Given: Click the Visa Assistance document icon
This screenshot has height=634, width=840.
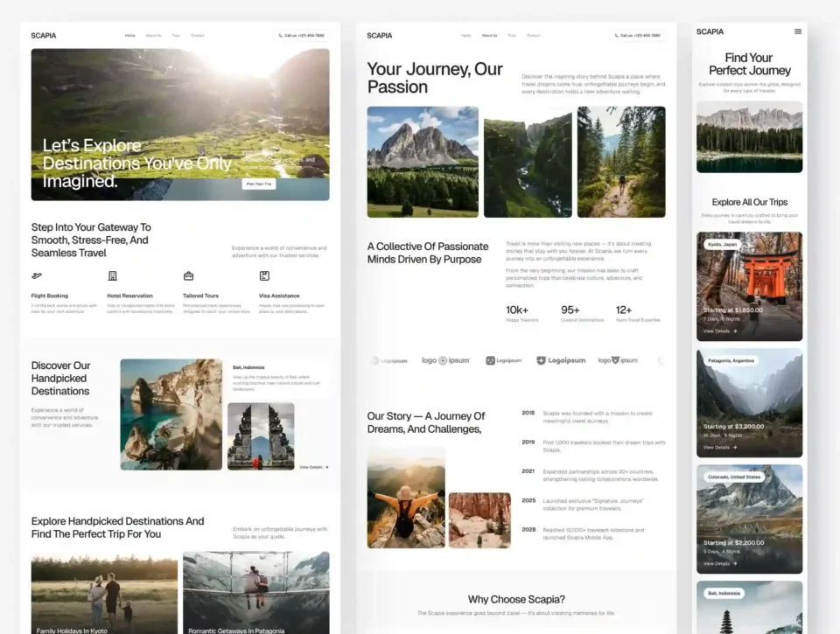Looking at the screenshot, I should (264, 276).
